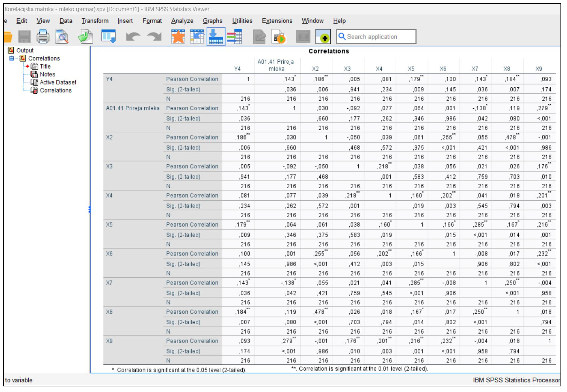
Task: Collapse the Correlations node in the outline
Action: 12,58
